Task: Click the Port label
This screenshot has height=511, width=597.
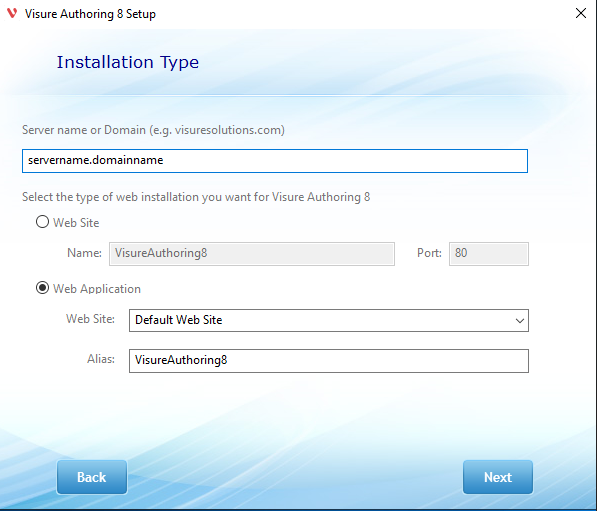Action: (429, 253)
